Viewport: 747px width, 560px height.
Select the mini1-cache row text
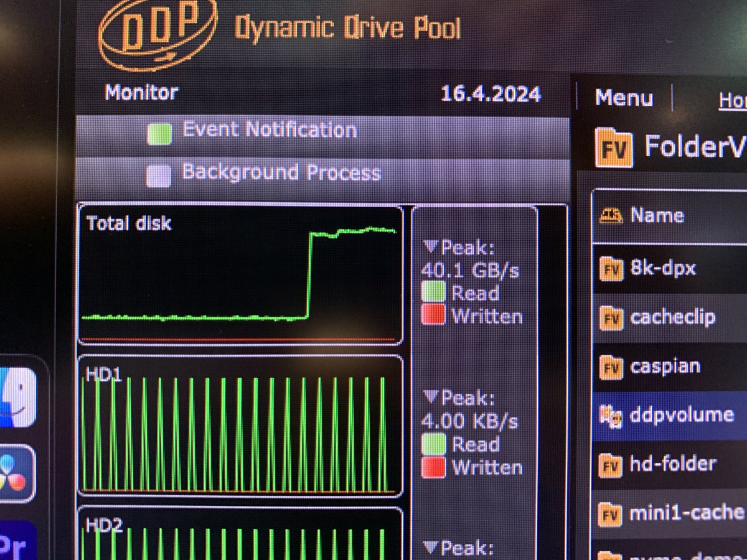tap(687, 513)
